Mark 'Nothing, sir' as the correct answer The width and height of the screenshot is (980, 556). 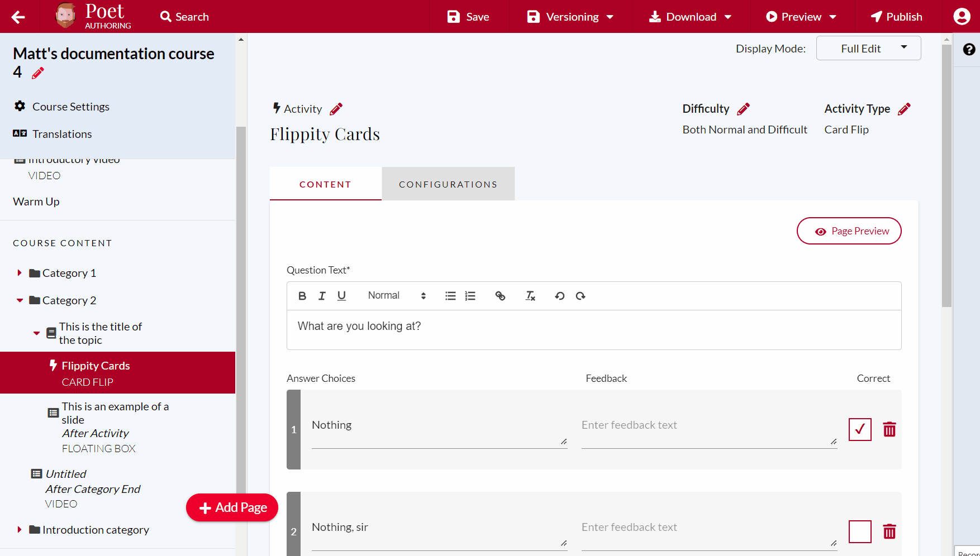[860, 531]
